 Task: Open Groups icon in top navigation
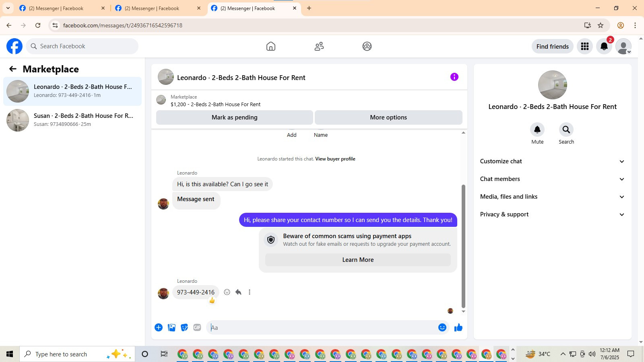point(367,46)
